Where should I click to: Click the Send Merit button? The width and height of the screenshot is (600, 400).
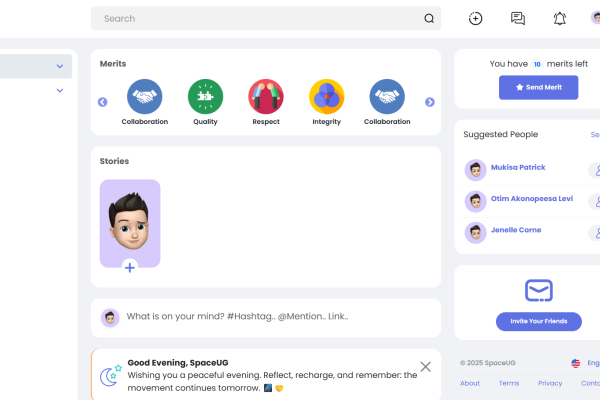(538, 88)
